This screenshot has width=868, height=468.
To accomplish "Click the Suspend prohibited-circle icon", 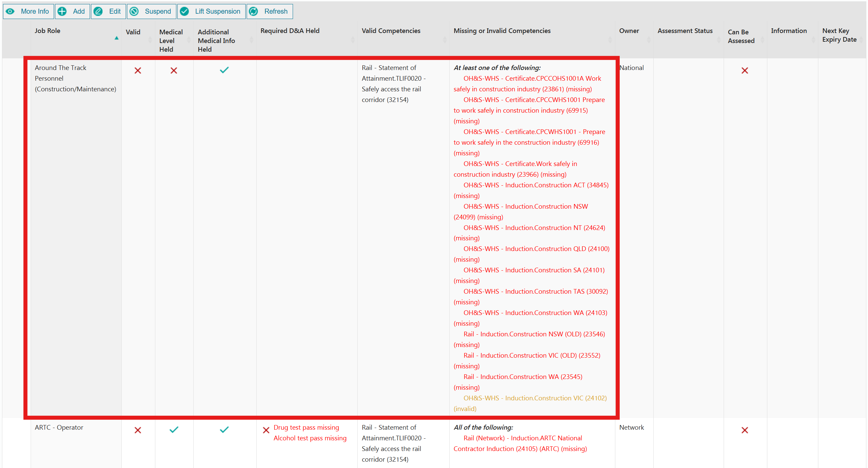I will (134, 11).
